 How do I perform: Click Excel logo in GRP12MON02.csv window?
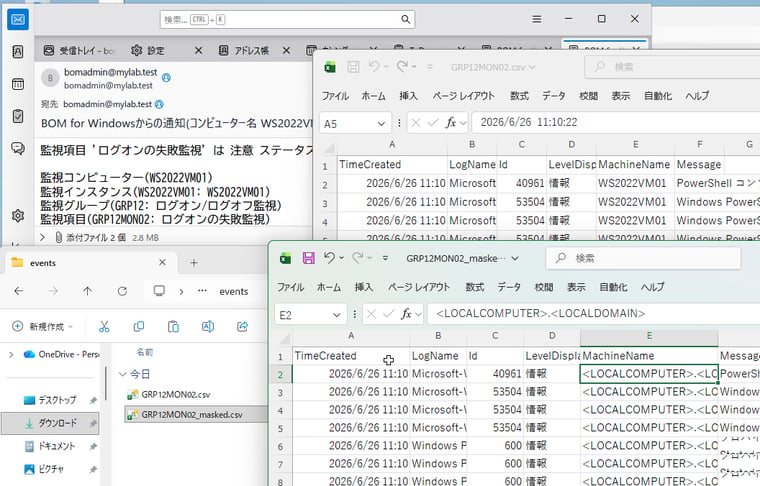pyautogui.click(x=330, y=67)
